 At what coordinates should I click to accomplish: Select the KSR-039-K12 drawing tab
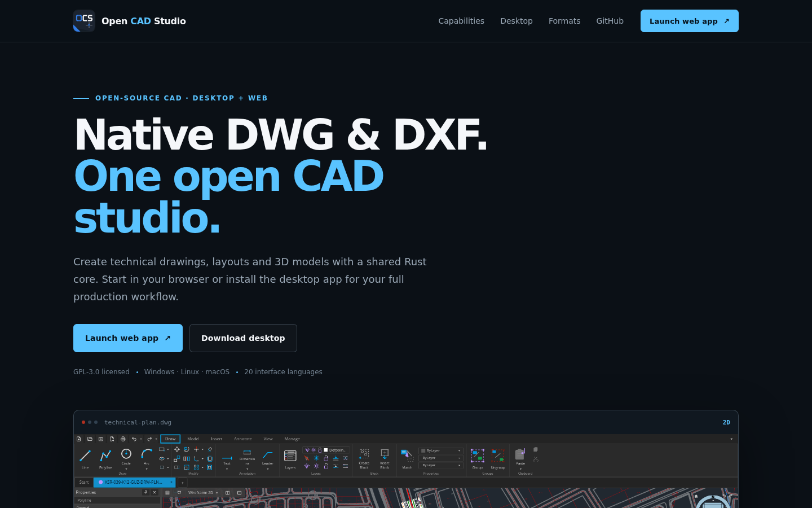click(135, 482)
